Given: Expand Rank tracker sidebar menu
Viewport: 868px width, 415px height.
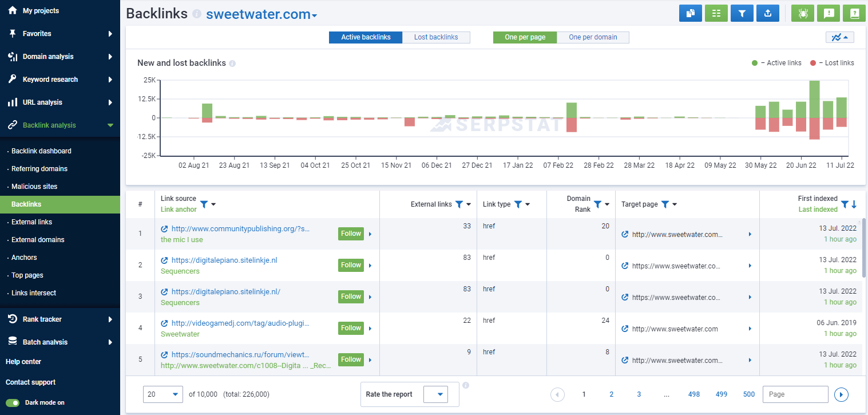Looking at the screenshot, I should pyautogui.click(x=60, y=319).
